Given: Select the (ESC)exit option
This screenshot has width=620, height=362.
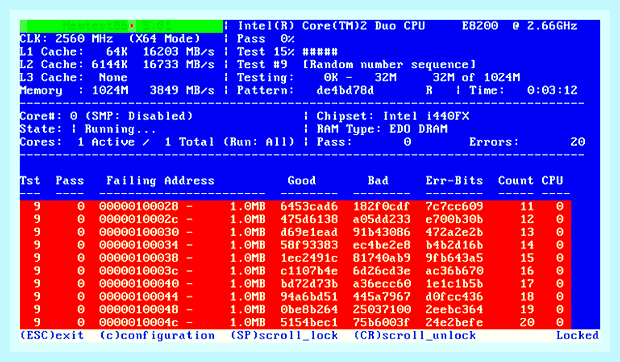Looking at the screenshot, I should click(x=52, y=336).
